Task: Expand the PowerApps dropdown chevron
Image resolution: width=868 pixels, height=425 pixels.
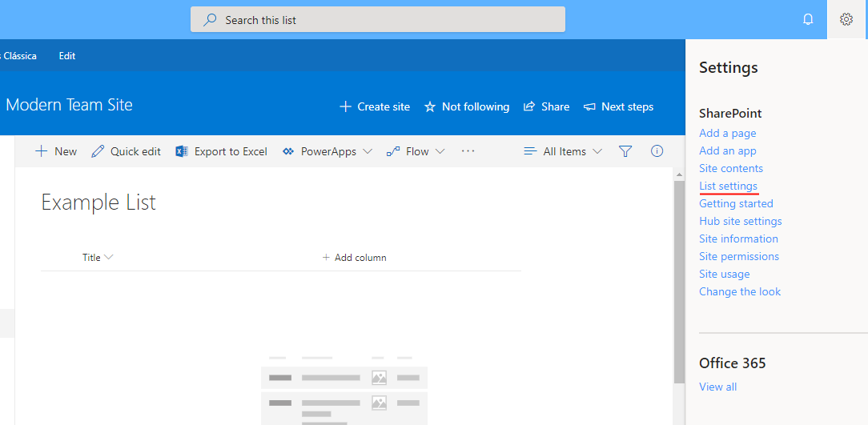Action: click(367, 151)
